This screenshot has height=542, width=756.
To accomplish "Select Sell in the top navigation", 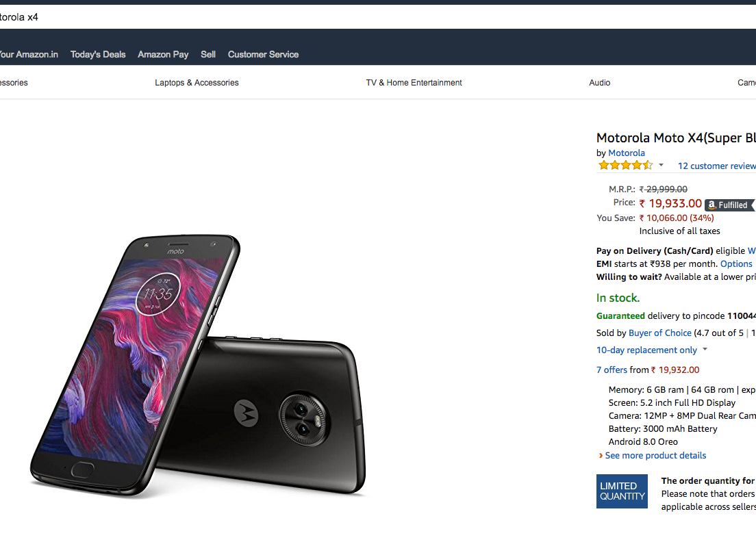I will coord(208,54).
